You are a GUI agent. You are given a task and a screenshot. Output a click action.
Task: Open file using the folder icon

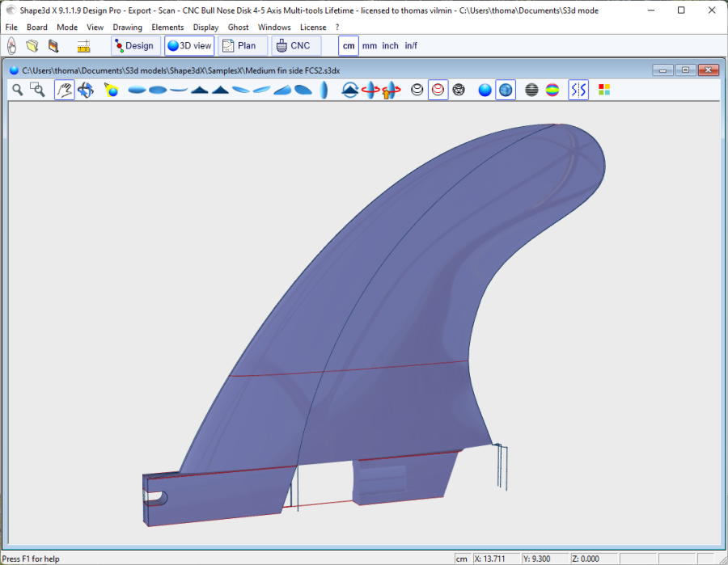tap(32, 46)
